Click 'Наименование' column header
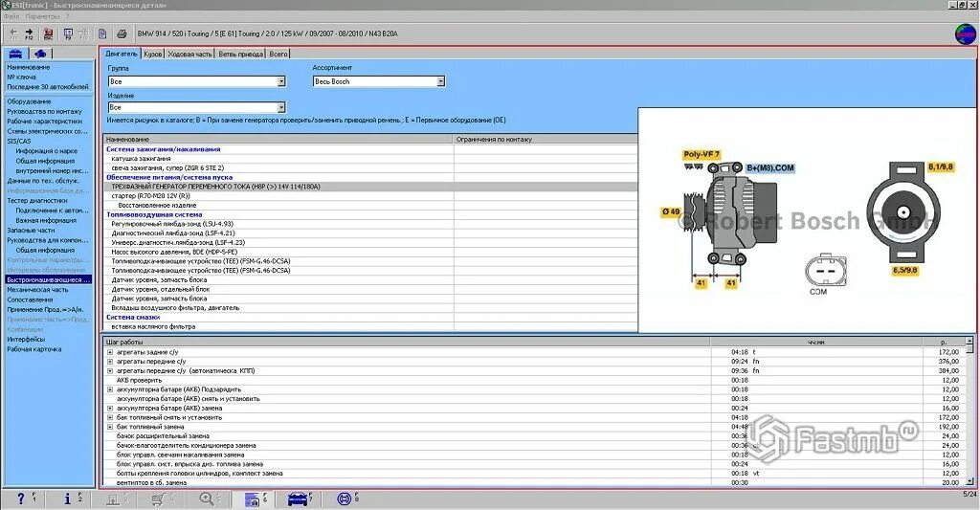The image size is (980, 510). (x=278, y=140)
